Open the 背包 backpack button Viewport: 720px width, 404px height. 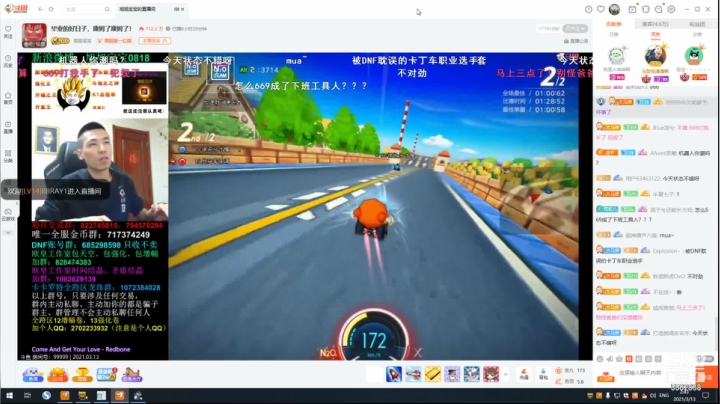[543, 374]
